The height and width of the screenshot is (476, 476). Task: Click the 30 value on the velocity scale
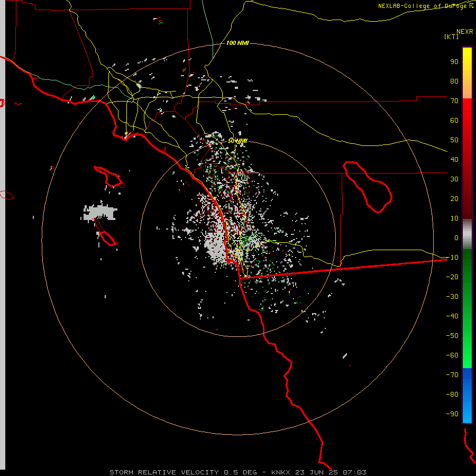pos(454,179)
